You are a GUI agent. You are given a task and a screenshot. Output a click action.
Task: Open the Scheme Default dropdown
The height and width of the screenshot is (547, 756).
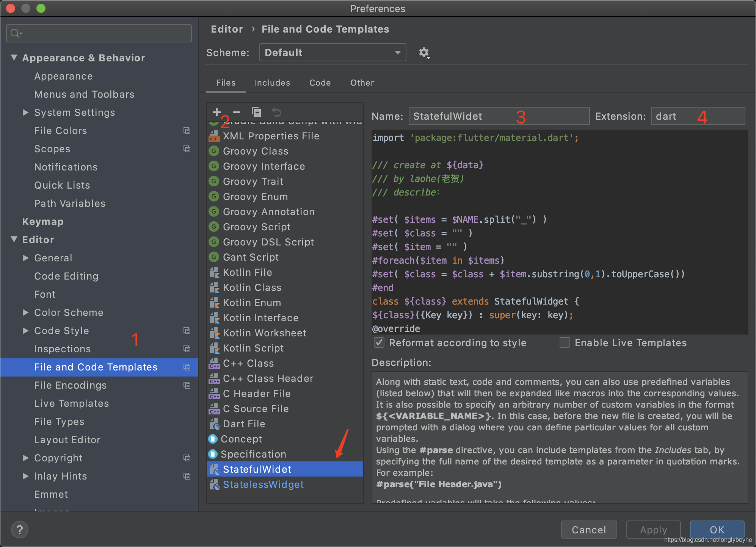tap(333, 52)
